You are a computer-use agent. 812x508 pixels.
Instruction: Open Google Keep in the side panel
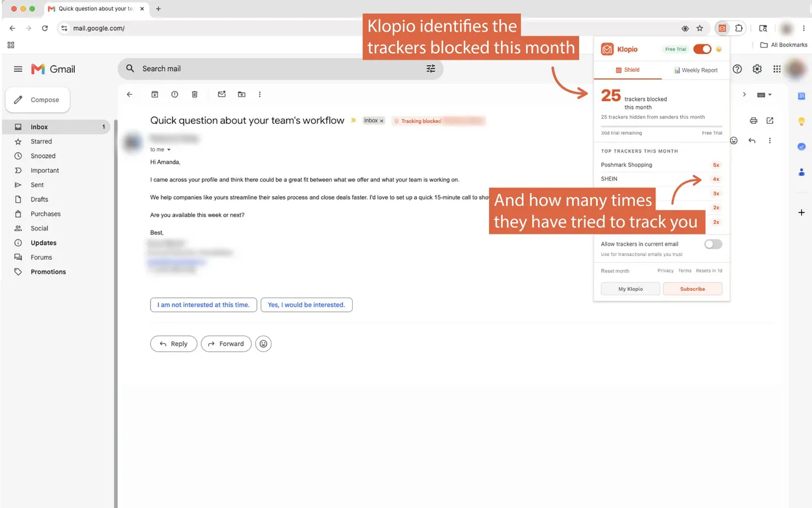(x=801, y=121)
